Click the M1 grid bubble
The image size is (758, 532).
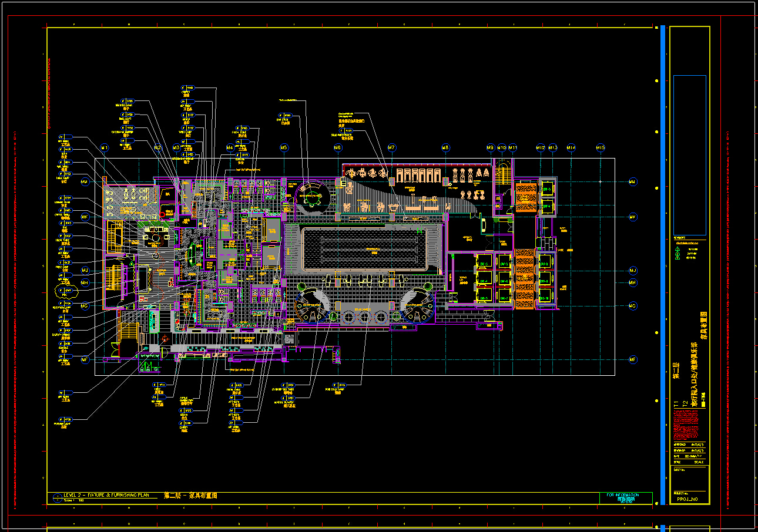point(105,147)
